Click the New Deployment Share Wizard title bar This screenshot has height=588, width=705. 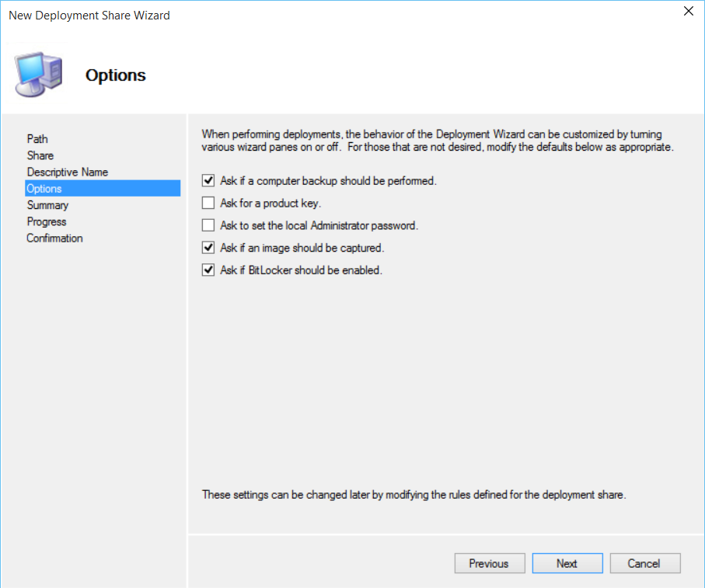(311, 14)
